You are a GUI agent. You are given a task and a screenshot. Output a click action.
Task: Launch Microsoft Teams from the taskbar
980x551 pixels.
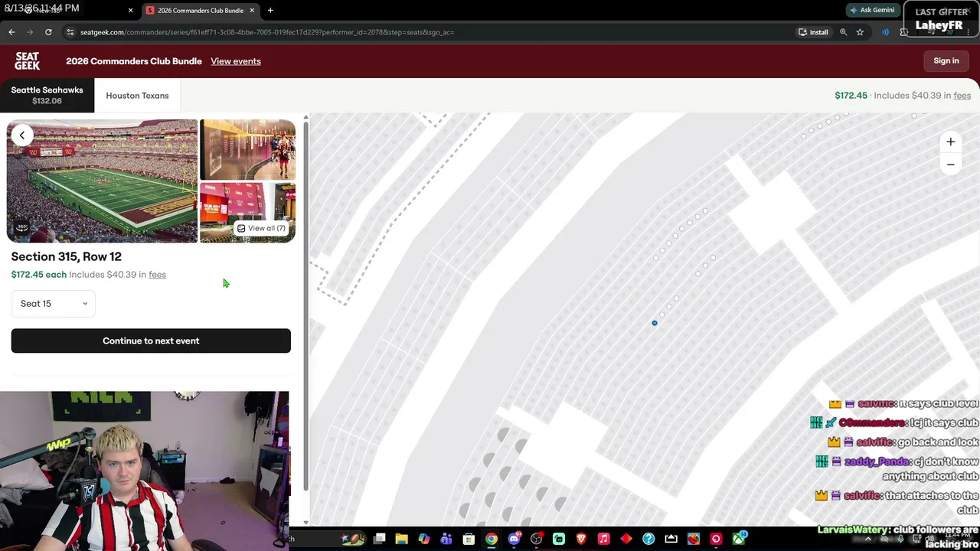click(446, 539)
